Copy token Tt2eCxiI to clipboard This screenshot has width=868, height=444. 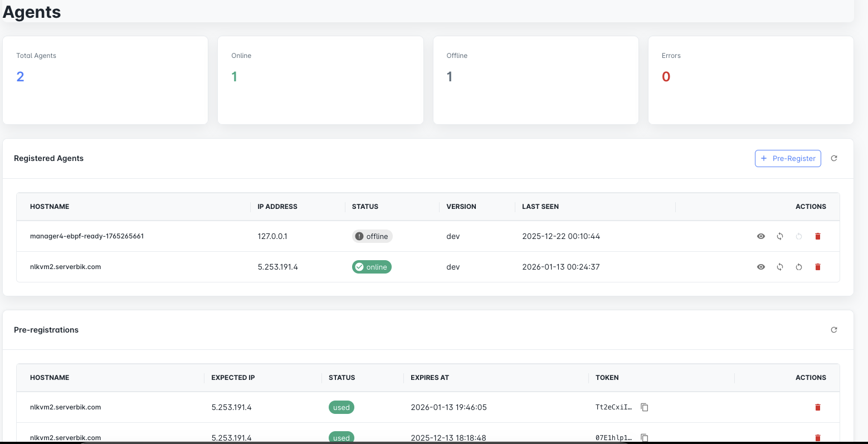[x=645, y=407]
